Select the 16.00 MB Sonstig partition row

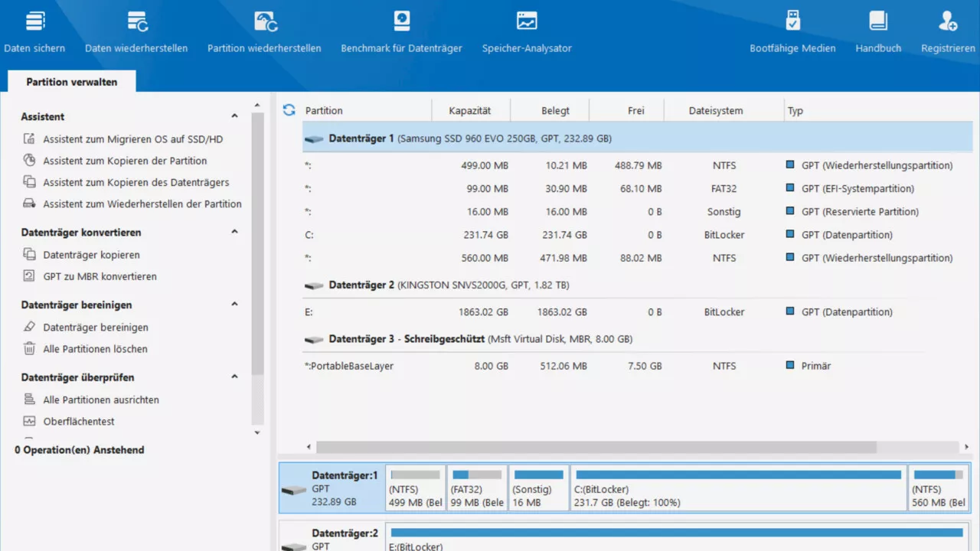pyautogui.click(x=637, y=211)
